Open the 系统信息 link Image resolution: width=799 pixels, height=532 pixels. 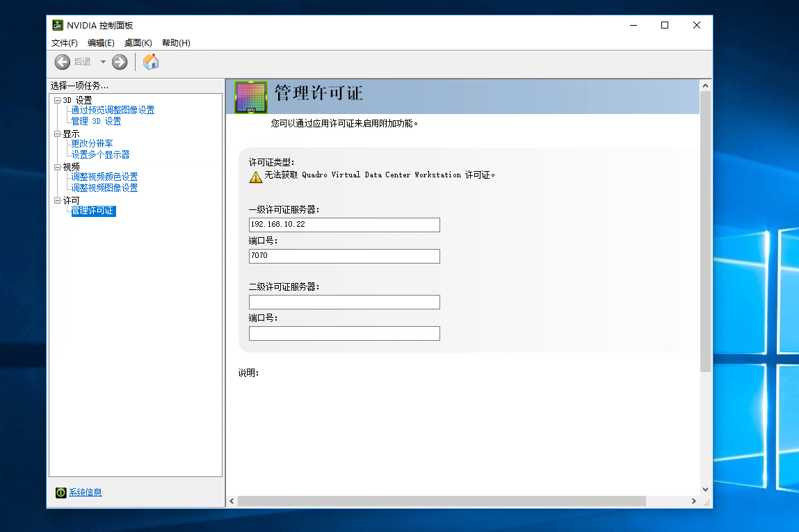click(x=85, y=492)
